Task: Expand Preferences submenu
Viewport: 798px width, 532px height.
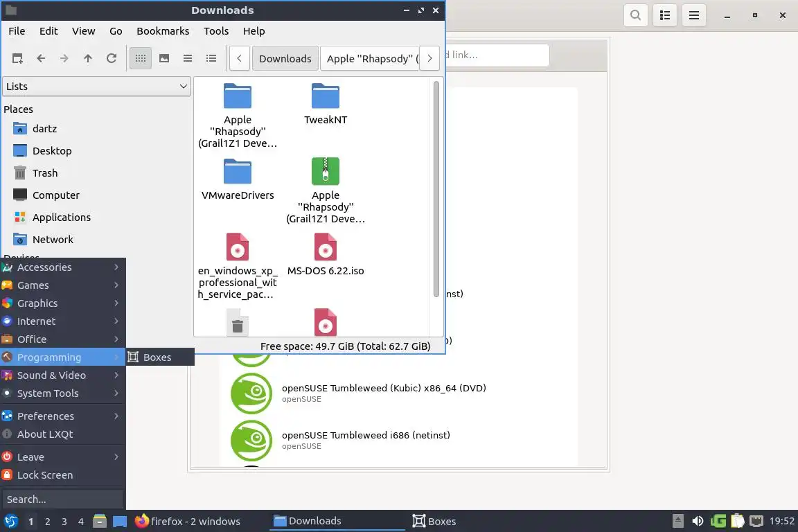Action: tap(62, 416)
